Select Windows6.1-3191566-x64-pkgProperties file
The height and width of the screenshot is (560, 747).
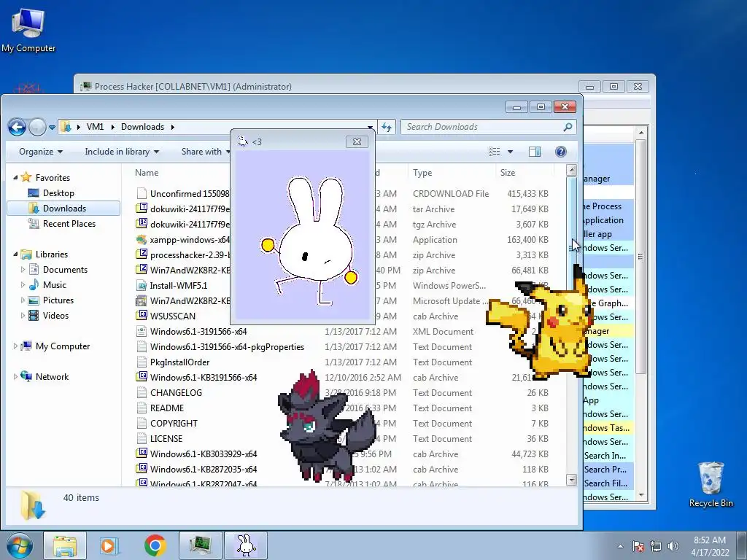(227, 346)
